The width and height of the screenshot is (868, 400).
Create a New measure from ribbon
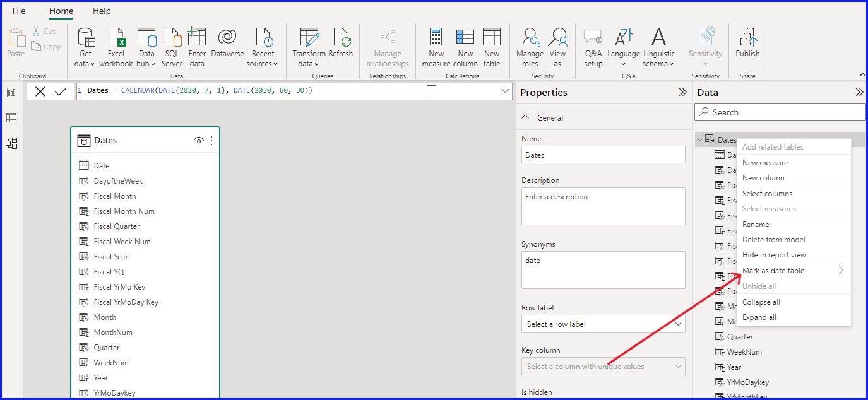tap(436, 47)
